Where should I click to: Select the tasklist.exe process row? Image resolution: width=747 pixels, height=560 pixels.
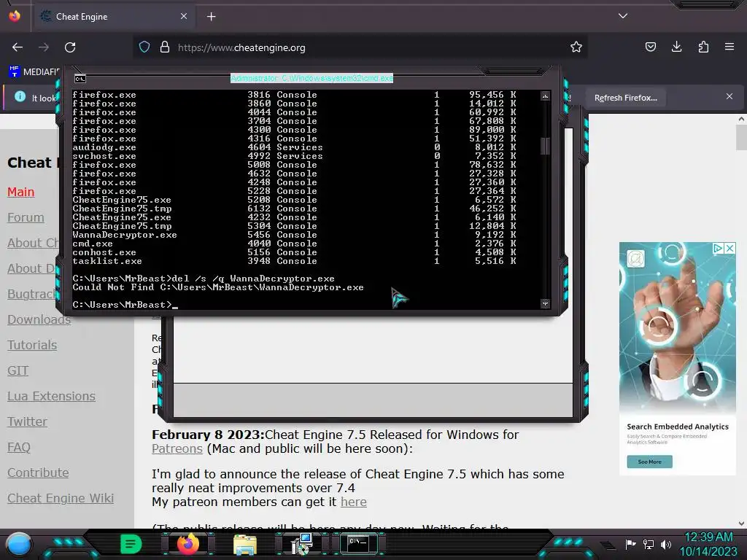click(294, 261)
